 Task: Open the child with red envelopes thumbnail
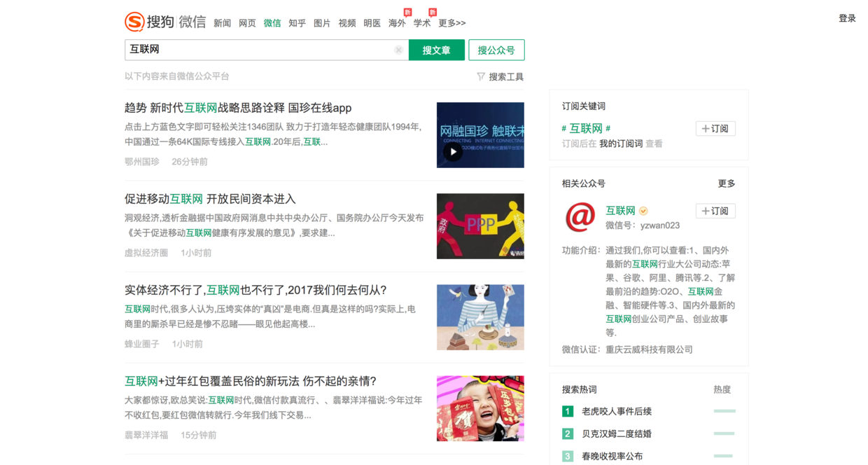(x=480, y=408)
